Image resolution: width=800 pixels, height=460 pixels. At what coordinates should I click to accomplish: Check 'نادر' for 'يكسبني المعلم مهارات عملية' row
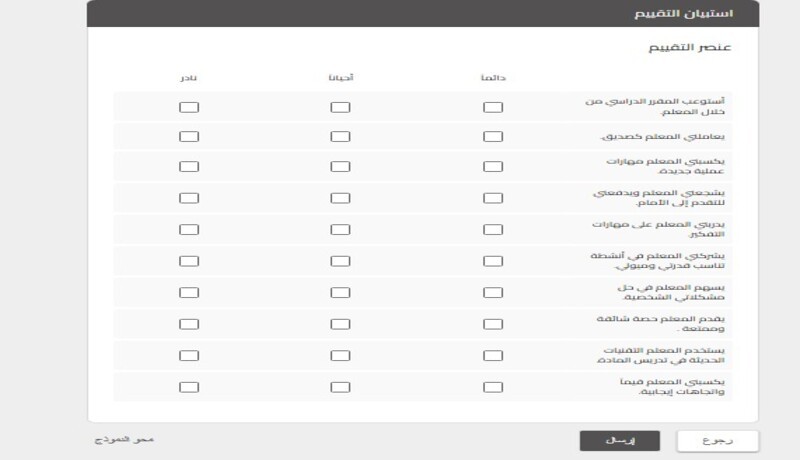pos(189,167)
